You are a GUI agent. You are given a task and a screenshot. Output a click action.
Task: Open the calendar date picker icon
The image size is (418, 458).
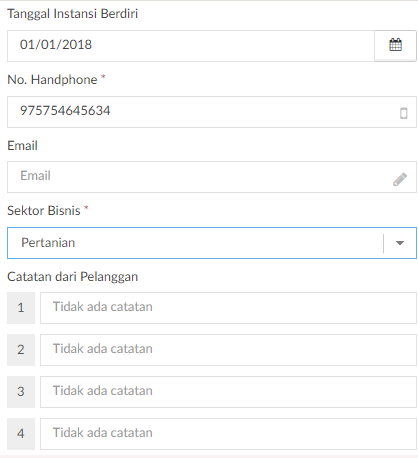coord(395,45)
